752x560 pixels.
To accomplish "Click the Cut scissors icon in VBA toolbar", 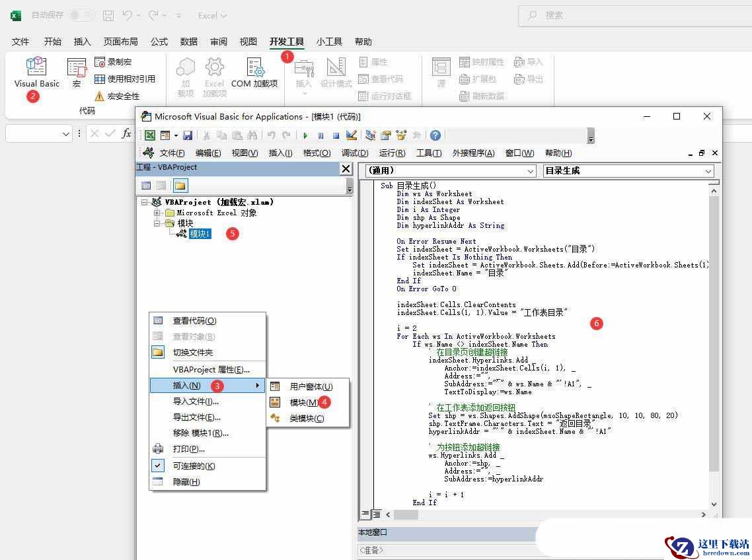I will 207,135.
